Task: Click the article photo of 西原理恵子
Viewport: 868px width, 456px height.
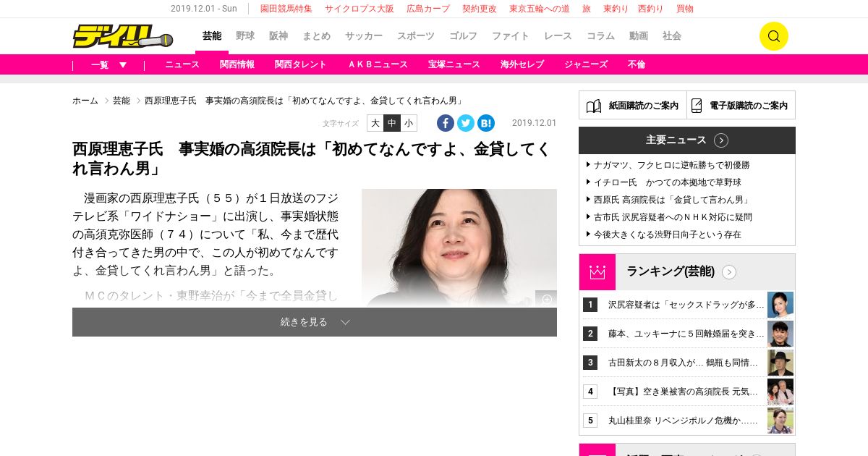Action: (459, 248)
